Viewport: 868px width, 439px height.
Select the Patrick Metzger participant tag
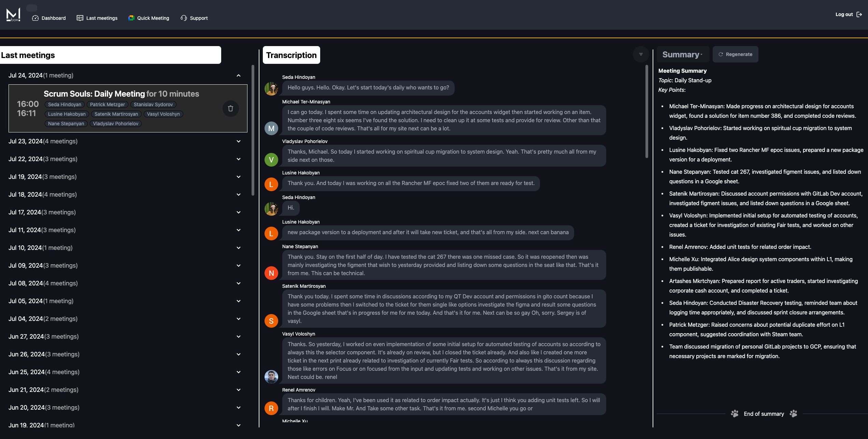tap(107, 104)
